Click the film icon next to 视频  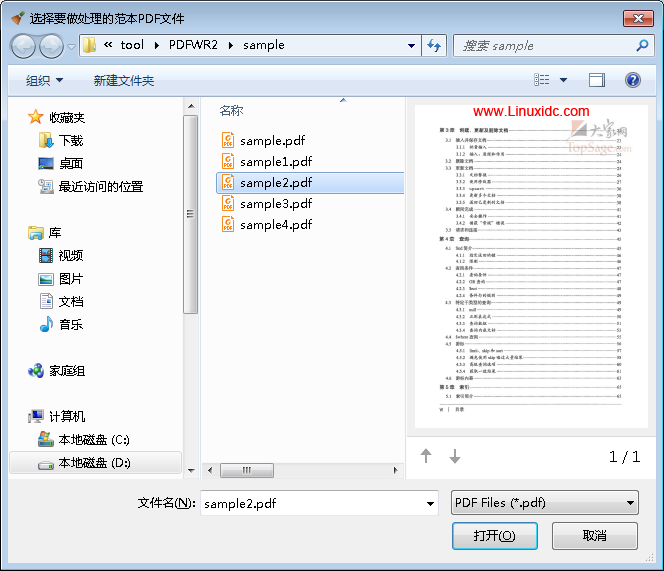(x=46, y=255)
